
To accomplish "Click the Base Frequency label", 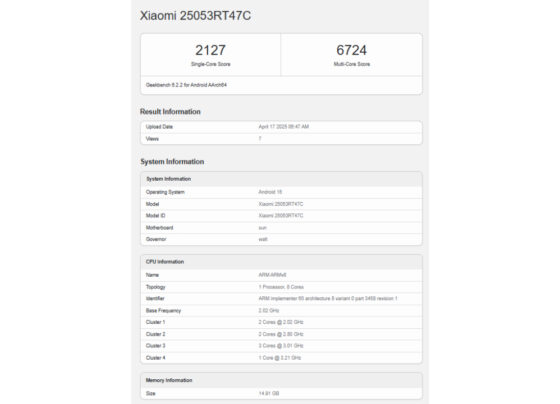I will (x=163, y=311).
